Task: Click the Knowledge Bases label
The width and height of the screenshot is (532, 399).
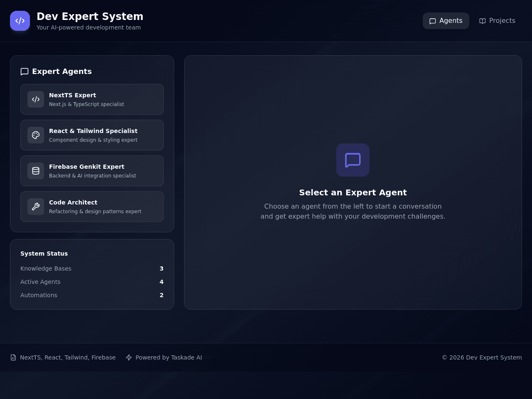Action: 46,268
